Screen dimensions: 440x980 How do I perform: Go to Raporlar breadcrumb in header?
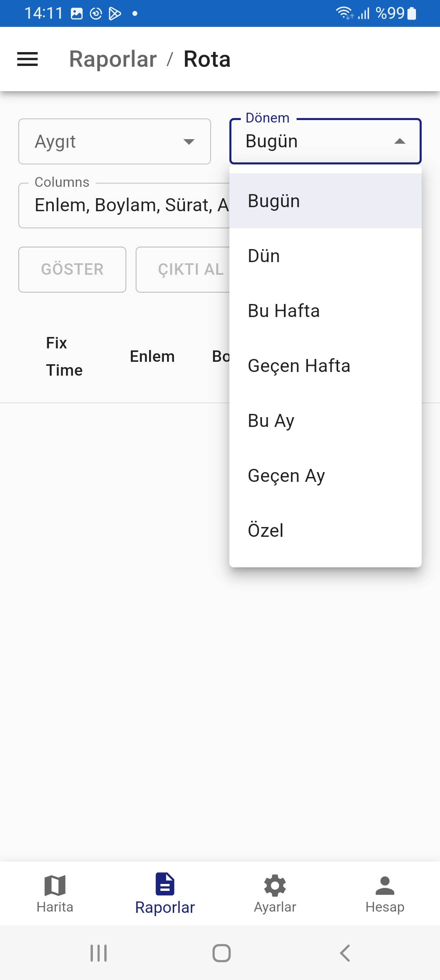click(113, 59)
